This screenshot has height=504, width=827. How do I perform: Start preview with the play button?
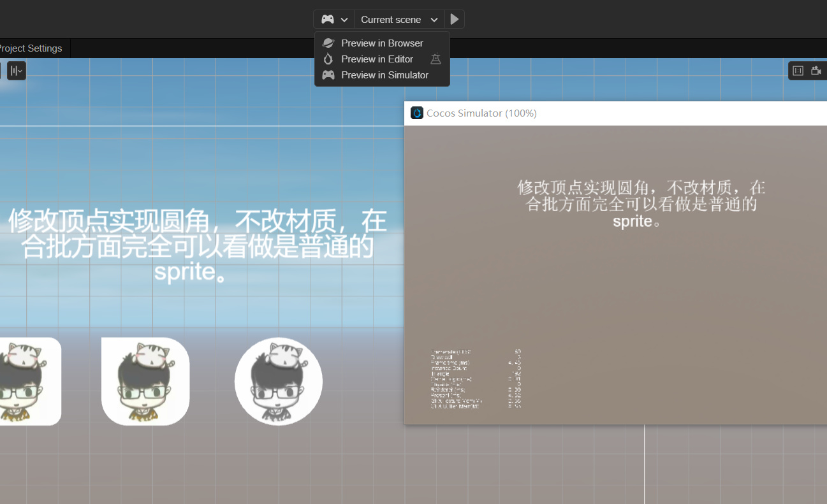(455, 19)
